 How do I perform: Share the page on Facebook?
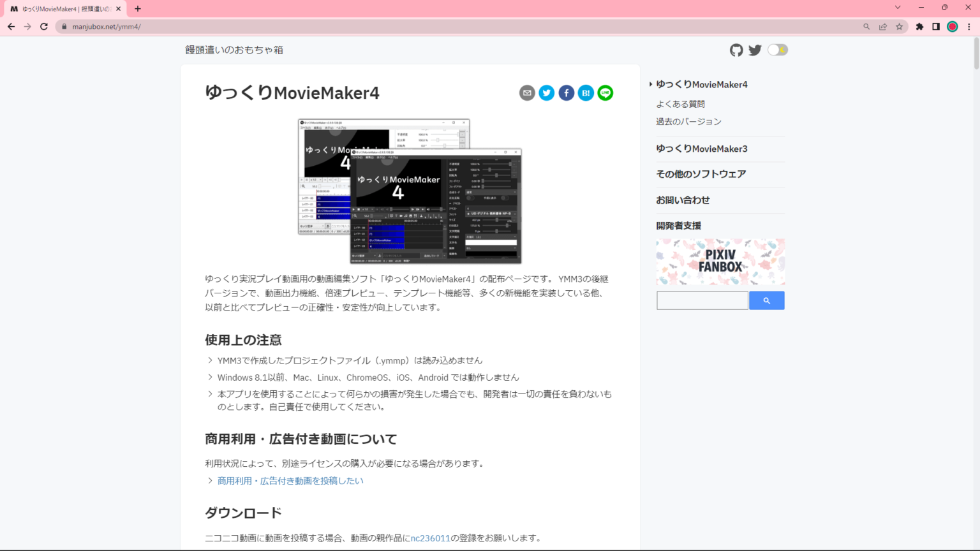(x=566, y=92)
